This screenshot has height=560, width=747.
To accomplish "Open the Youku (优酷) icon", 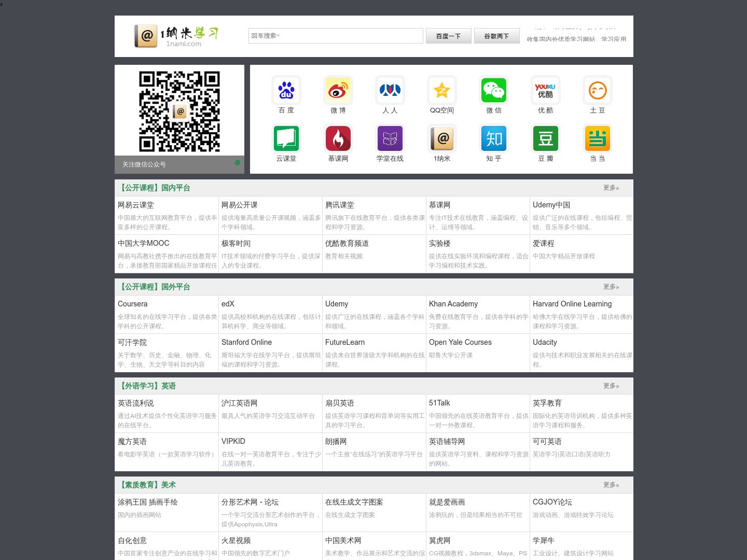I will (546, 90).
